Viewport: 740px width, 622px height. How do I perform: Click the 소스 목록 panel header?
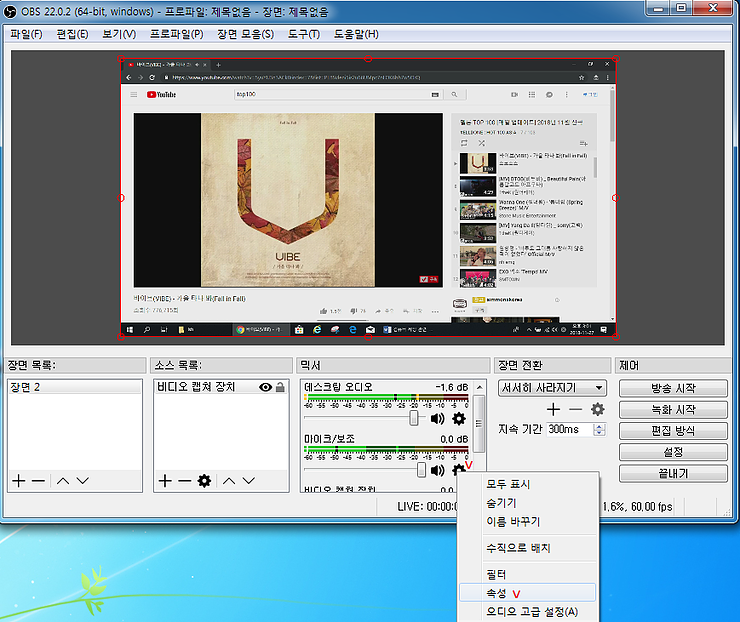[221, 365]
